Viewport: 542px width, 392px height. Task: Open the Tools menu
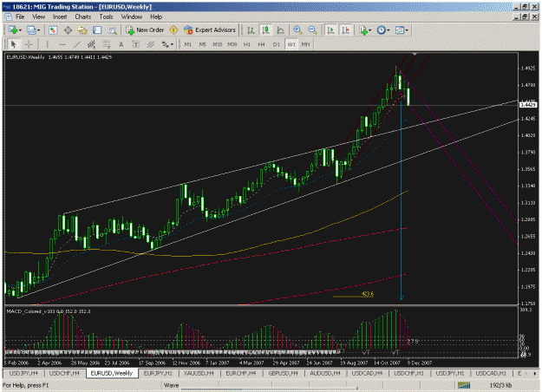click(x=106, y=16)
